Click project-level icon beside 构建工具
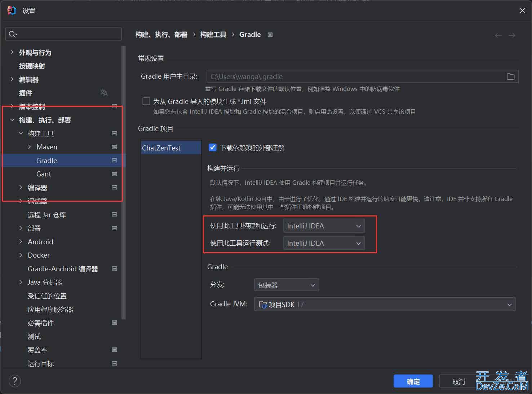532x394 pixels. point(114,133)
